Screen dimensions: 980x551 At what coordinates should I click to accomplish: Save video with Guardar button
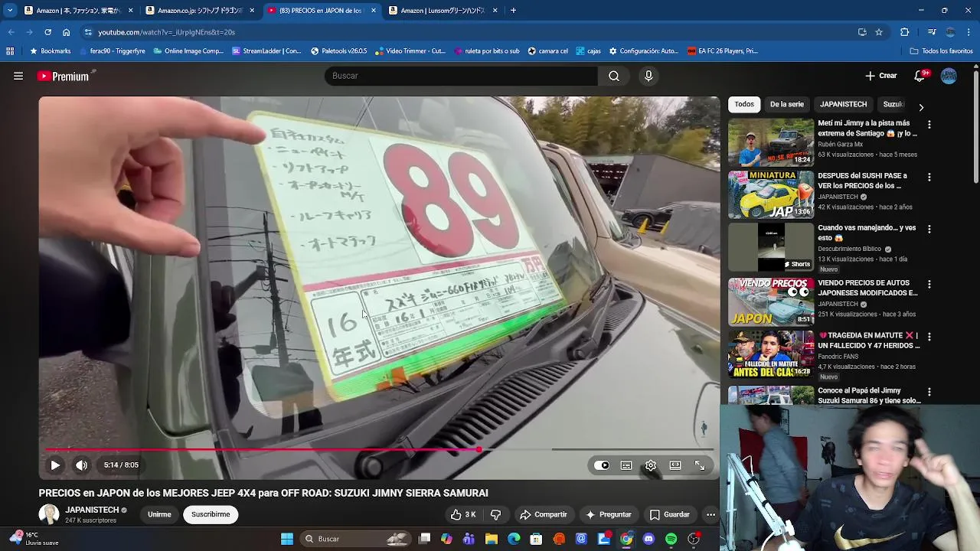[x=670, y=514]
